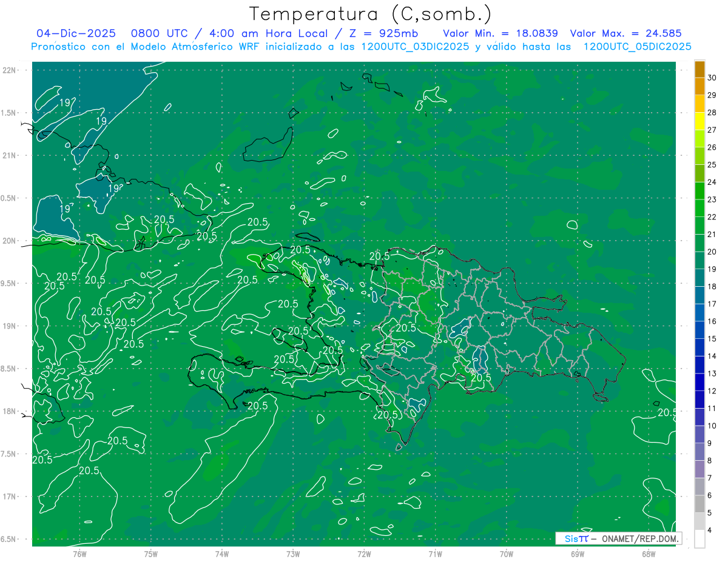The image size is (728, 562).
Task: Click the '22N' latitude label
Action: pyautogui.click(x=8, y=70)
